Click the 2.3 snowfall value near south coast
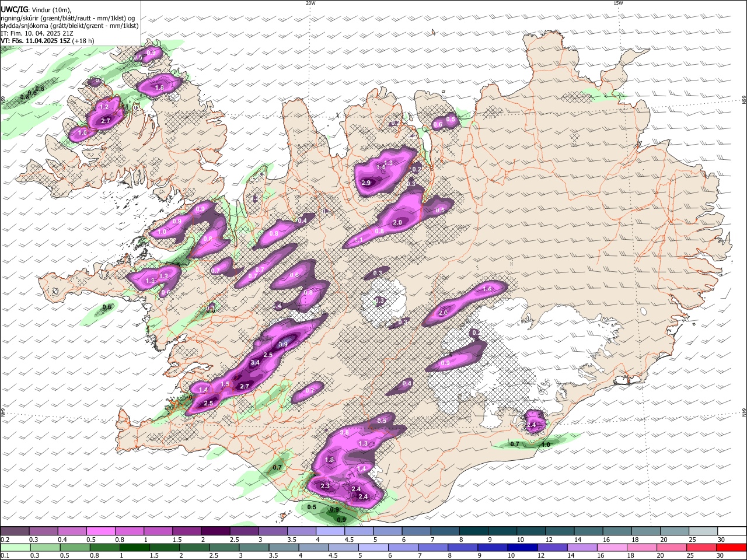This screenshot has width=747, height=560. (x=325, y=486)
